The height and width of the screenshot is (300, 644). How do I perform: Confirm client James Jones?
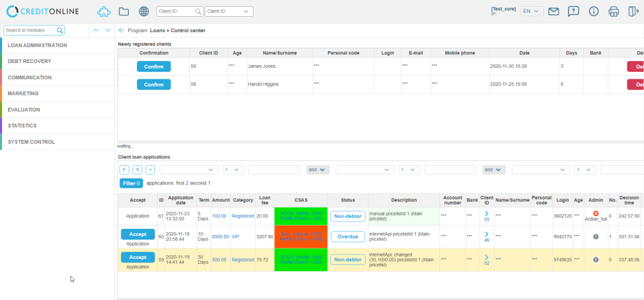coord(154,66)
